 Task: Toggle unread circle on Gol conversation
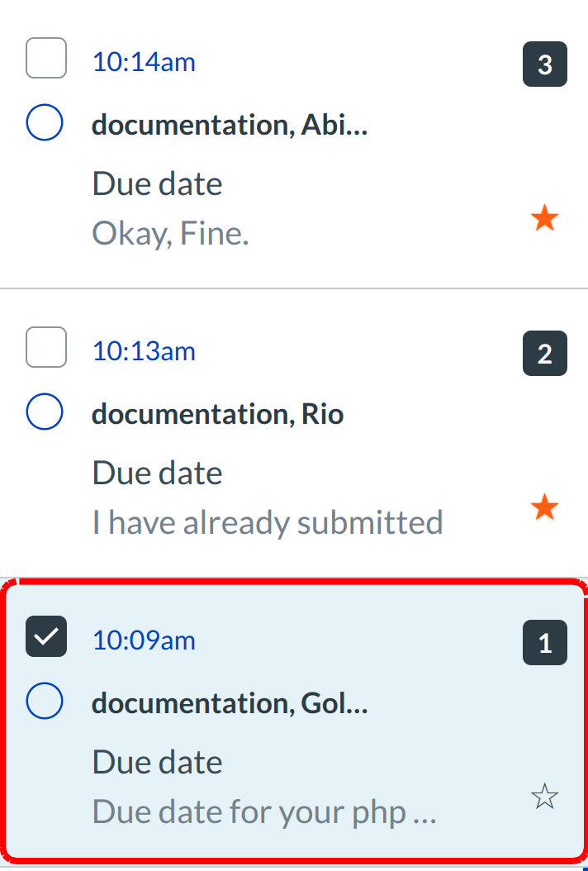coord(45,702)
